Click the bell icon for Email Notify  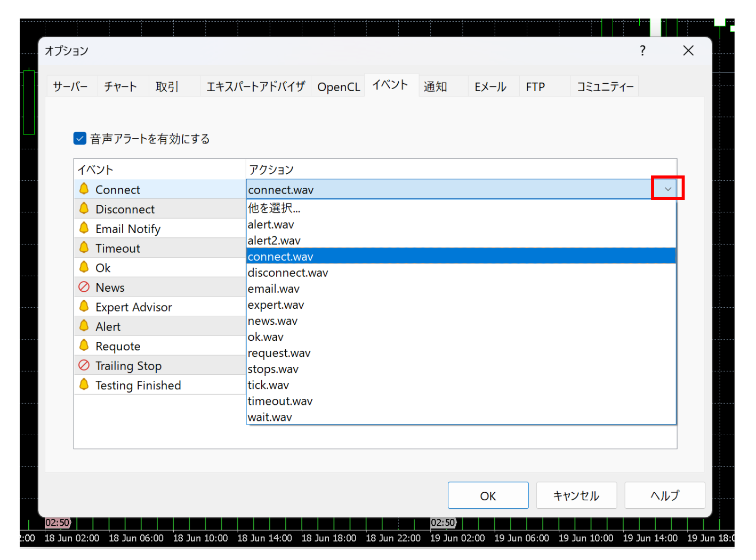[84, 228]
